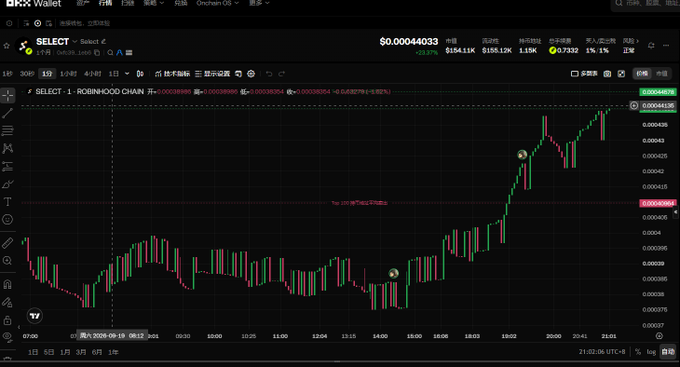Click the TradingView logo badge
This screenshot has width=680, height=367.
click(x=35, y=316)
